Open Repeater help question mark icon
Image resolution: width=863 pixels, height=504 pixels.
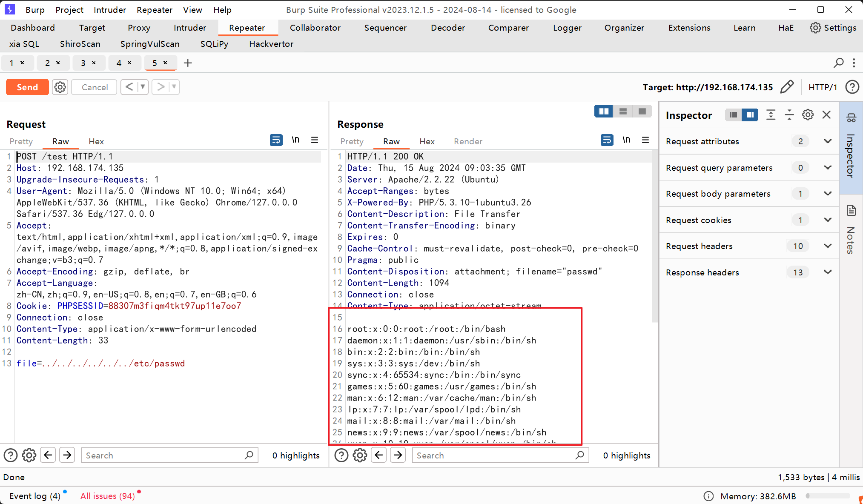pyautogui.click(x=852, y=87)
